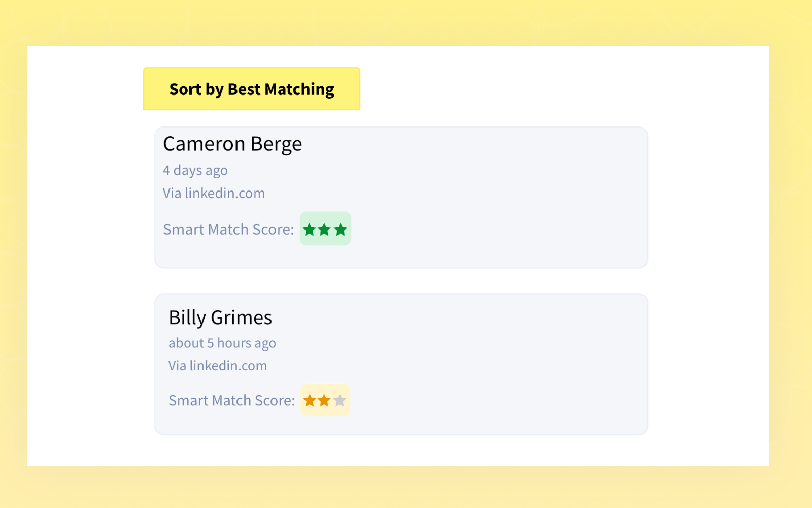Open Billy Grimes's candidate profile
The height and width of the screenshot is (508, 812).
point(220,317)
